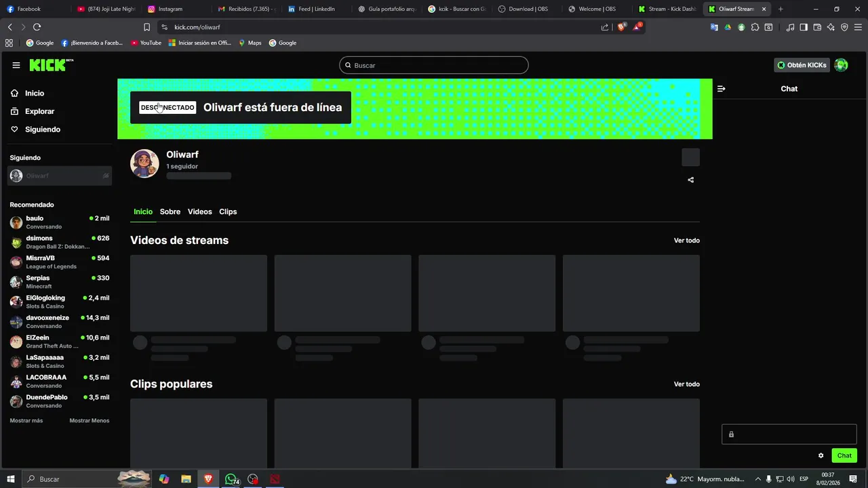Image resolution: width=868 pixels, height=488 pixels.
Task: Click the browser reload icon
Action: (37, 27)
